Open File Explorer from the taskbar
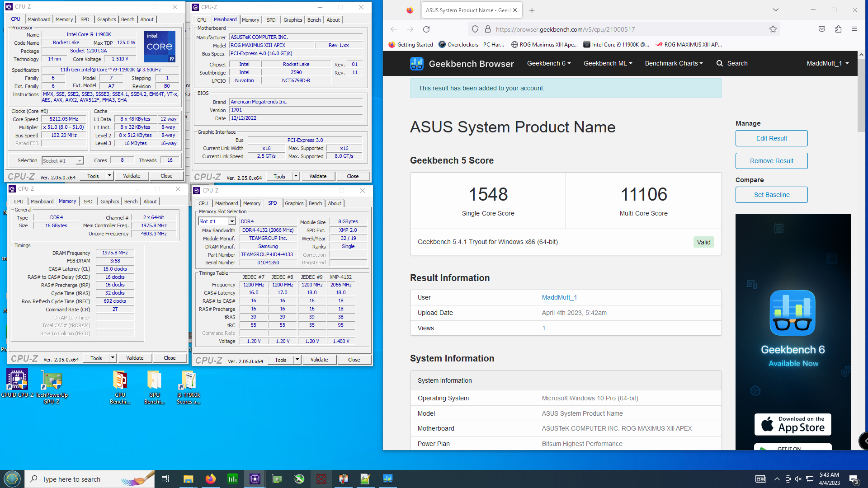This screenshot has width=868, height=488. pos(188,479)
